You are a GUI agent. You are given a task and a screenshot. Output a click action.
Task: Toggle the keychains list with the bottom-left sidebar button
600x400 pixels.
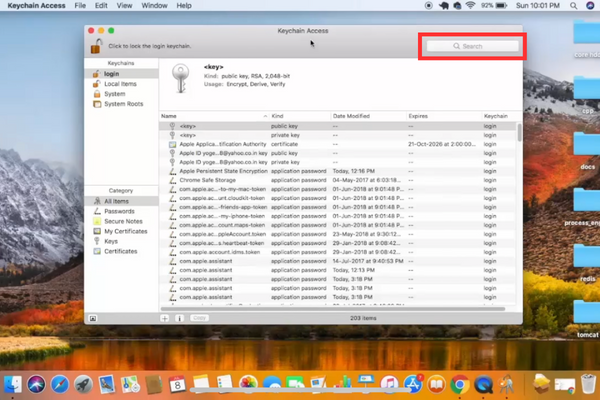click(x=93, y=318)
